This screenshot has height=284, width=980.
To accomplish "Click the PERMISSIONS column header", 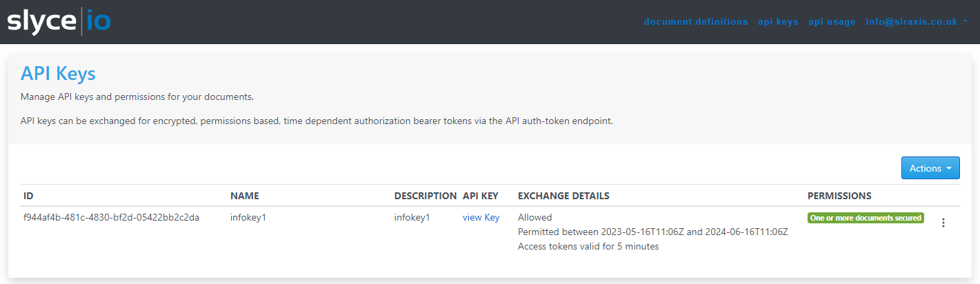I will pyautogui.click(x=839, y=196).
